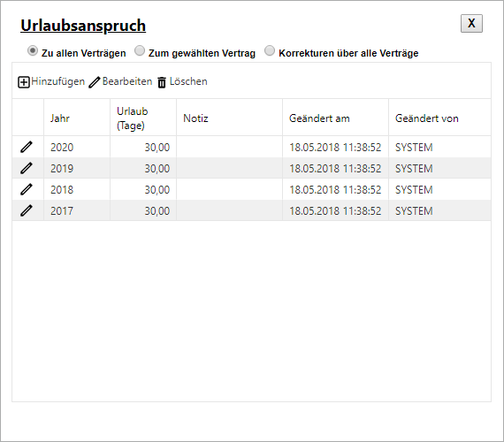Click the empty Notiz cell for 2018
Viewport: 504px width, 442px height.
(229, 189)
